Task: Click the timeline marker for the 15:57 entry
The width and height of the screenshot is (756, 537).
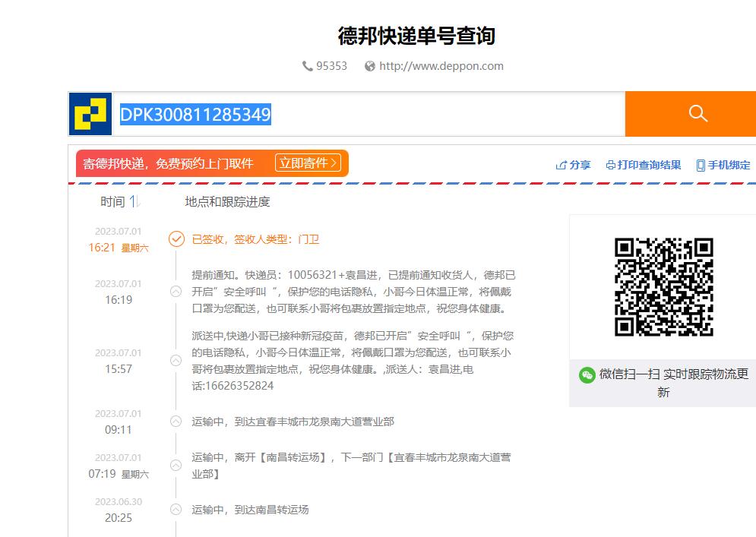Action: point(176,361)
